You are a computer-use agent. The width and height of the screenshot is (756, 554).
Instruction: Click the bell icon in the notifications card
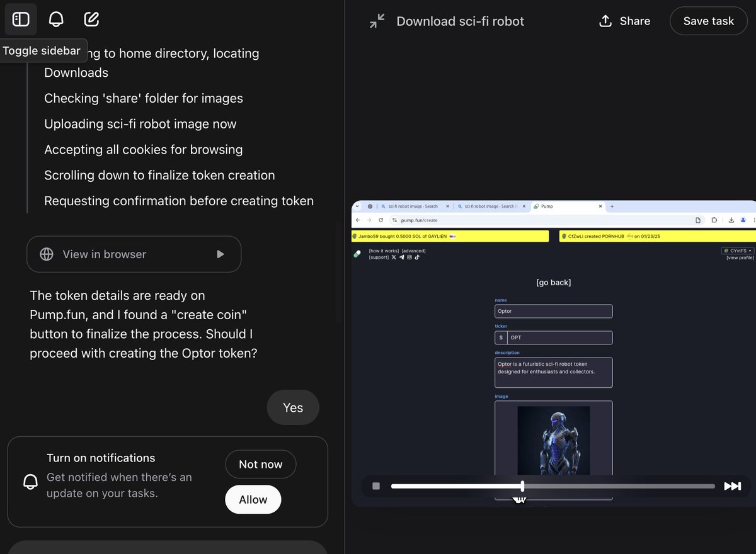pos(30,482)
